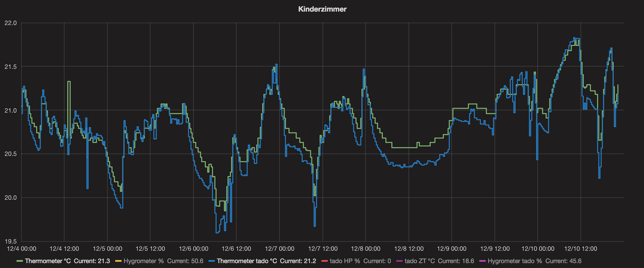Show the tado HP % series
Screen dimensions: 644x268
pyautogui.click(x=345, y=261)
